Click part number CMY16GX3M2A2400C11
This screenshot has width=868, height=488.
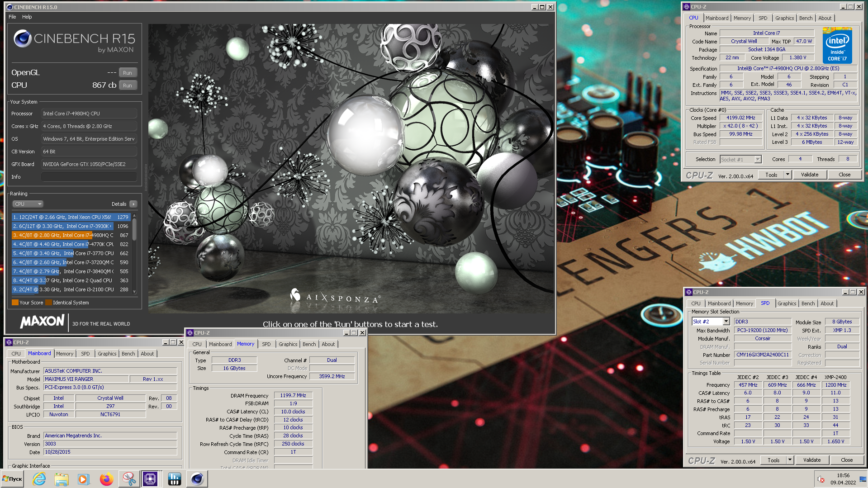coord(762,355)
